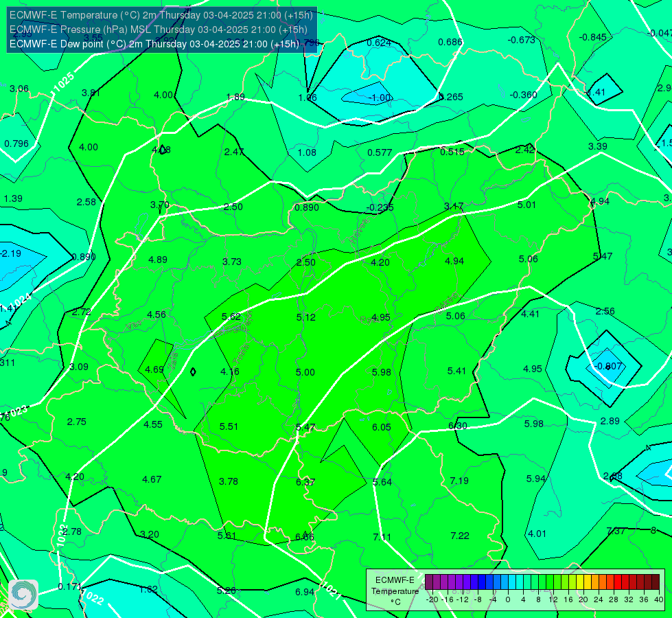Click the Zala county label
The height and width of the screenshot is (618, 672).
pyautogui.click(x=172, y=363)
